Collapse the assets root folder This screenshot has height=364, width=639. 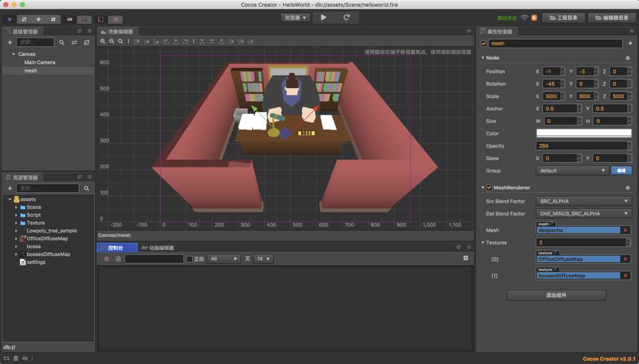tap(10, 200)
